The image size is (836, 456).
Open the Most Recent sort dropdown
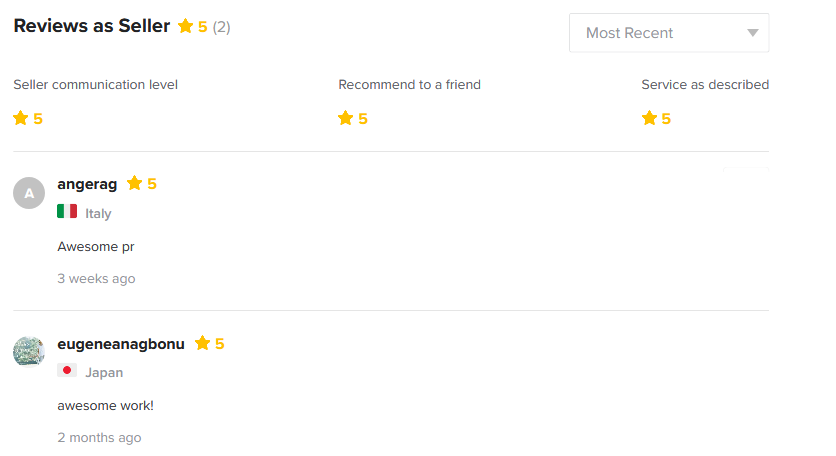[x=668, y=33]
